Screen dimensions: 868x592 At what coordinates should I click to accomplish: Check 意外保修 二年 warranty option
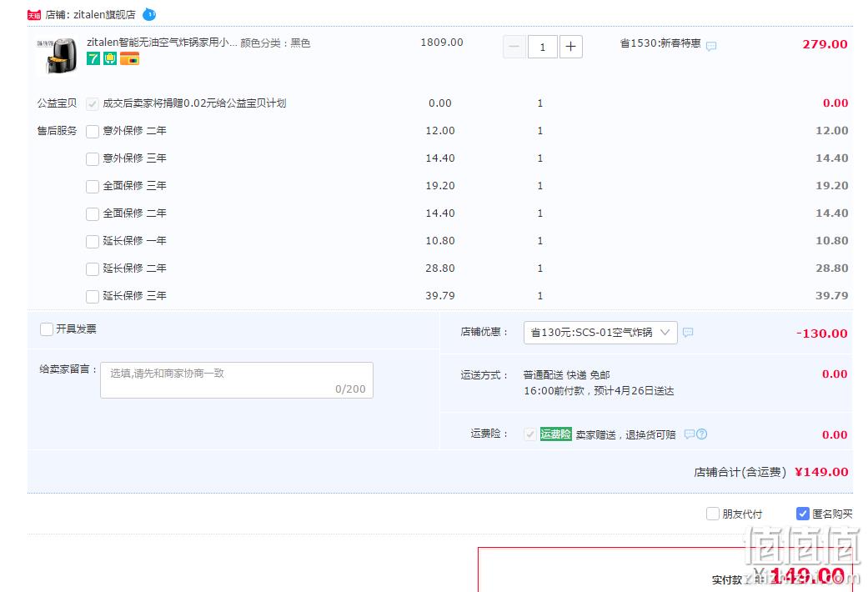click(x=93, y=131)
